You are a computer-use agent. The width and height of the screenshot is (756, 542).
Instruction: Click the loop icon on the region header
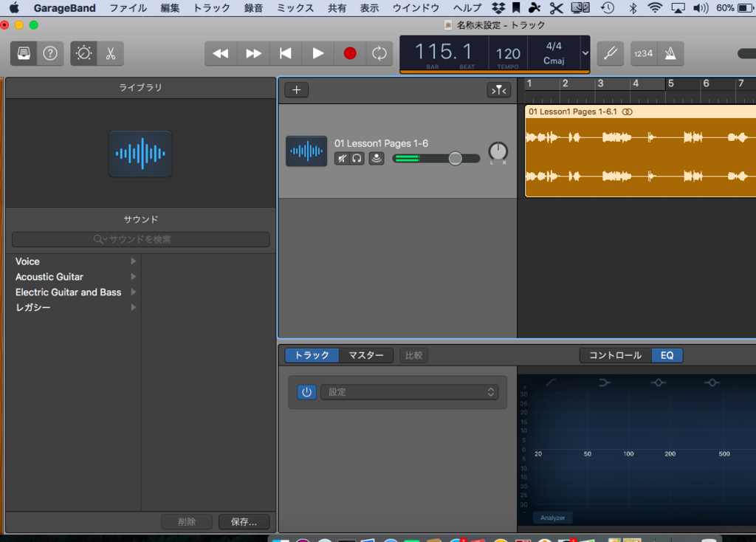[x=627, y=112]
